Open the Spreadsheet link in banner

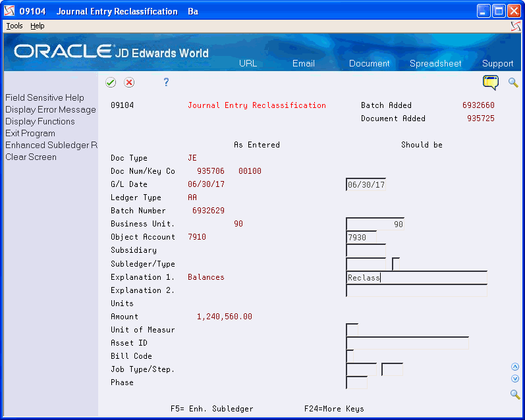[x=435, y=64]
